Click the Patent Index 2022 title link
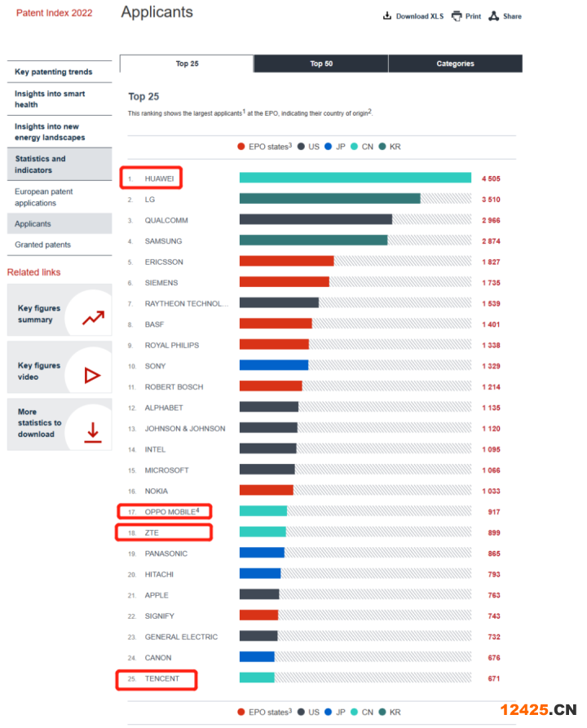This screenshot has height=728, width=587. (x=55, y=13)
